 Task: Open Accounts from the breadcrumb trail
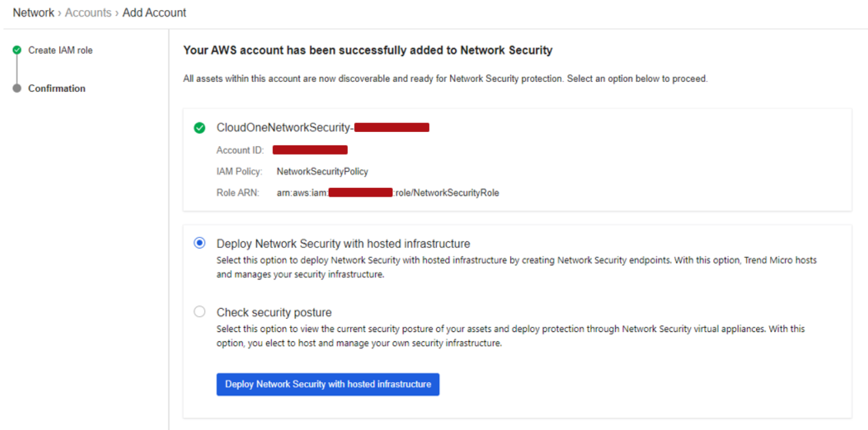point(88,13)
